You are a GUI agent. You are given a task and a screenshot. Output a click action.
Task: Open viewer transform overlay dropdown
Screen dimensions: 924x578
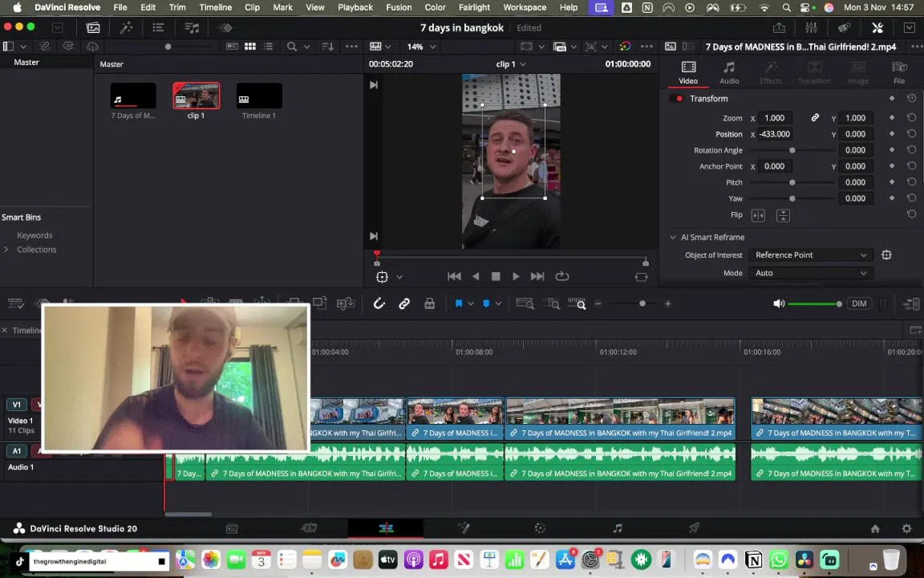399,277
